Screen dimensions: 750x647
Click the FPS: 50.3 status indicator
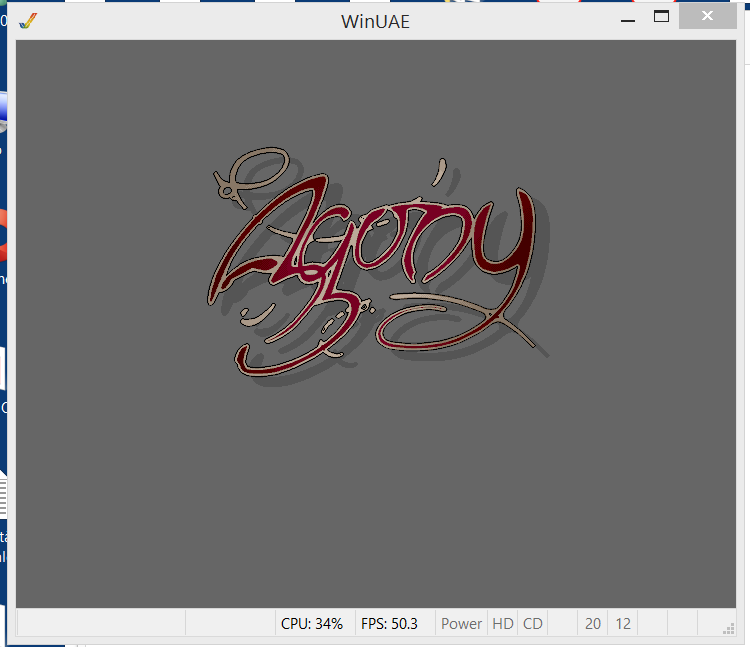395,623
